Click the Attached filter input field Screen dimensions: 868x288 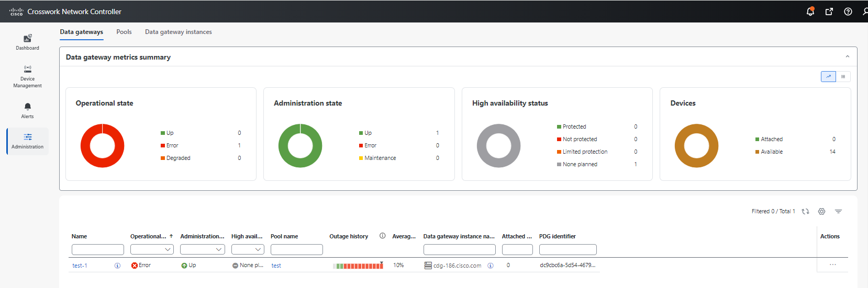[517, 249]
